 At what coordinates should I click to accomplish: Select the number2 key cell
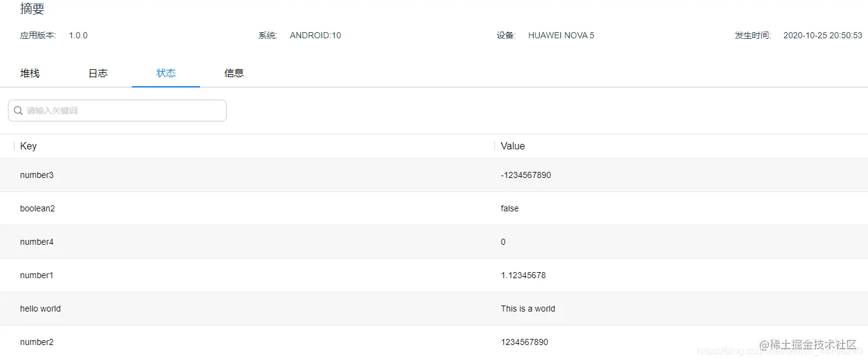pos(36,342)
